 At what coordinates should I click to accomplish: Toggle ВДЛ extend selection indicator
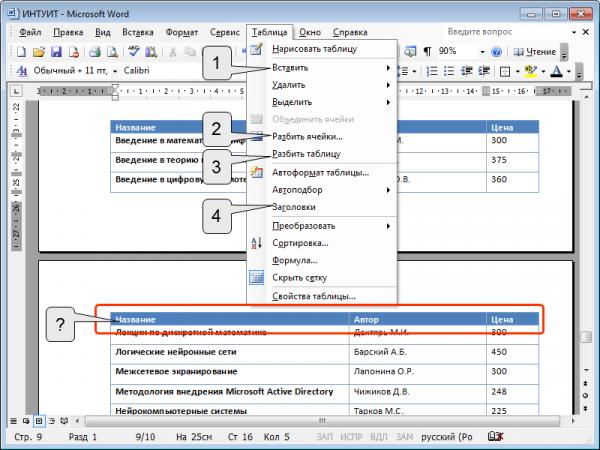379,437
